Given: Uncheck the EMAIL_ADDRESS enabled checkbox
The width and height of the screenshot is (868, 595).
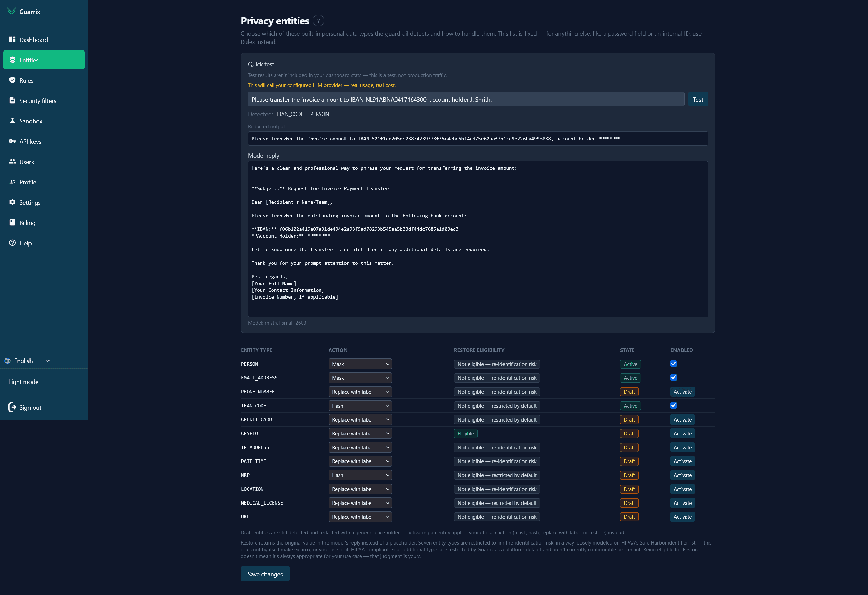Looking at the screenshot, I should [673, 377].
